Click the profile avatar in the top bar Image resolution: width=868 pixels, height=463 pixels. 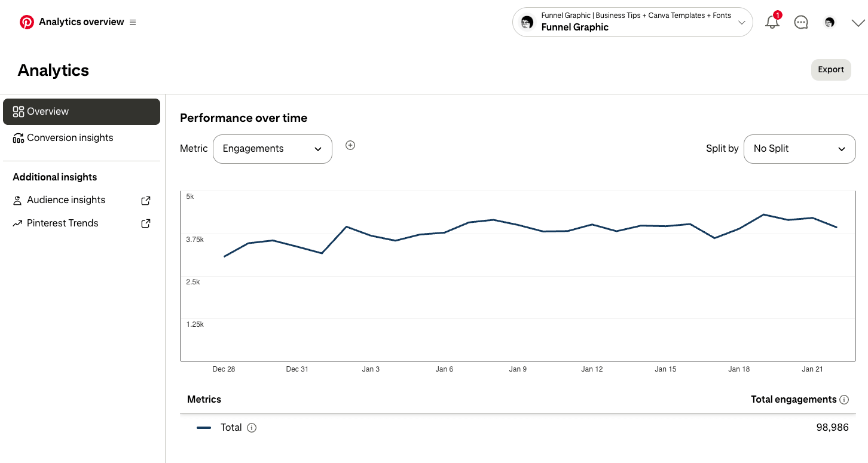[x=829, y=22]
